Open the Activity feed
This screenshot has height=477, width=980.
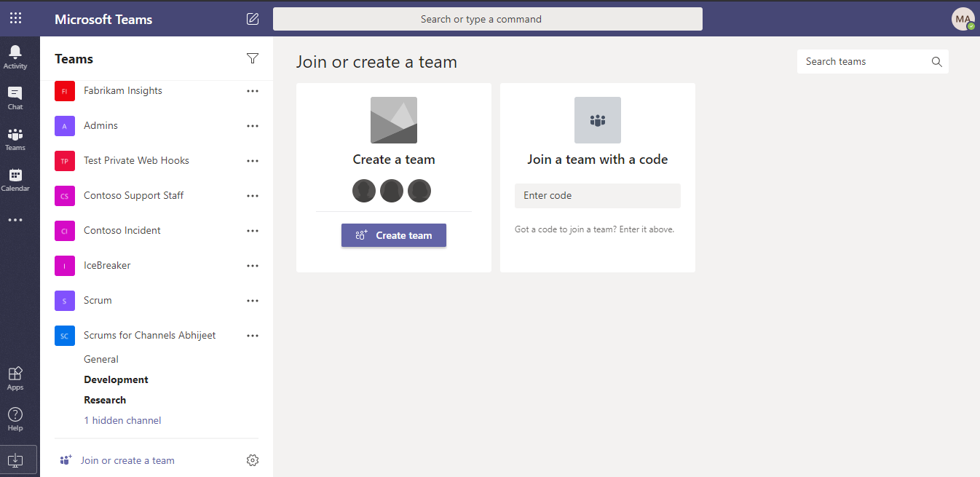[x=15, y=57]
